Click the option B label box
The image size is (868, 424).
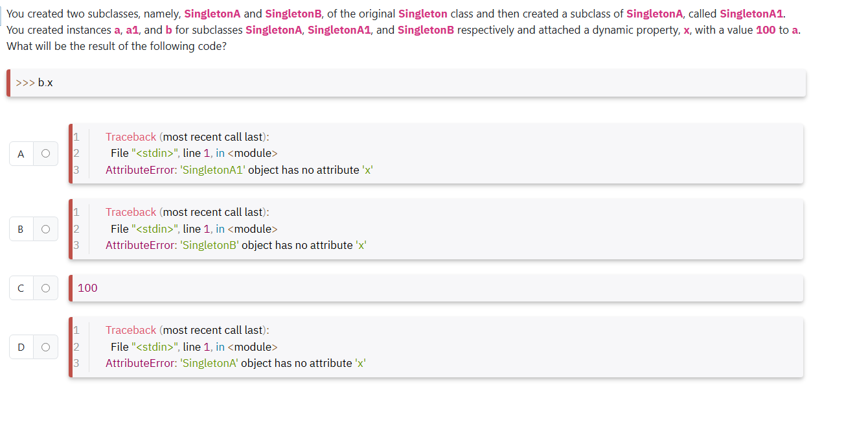20,229
